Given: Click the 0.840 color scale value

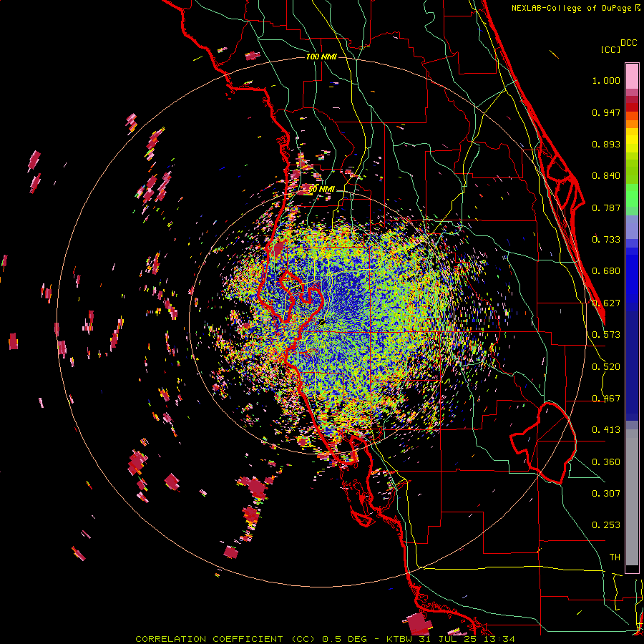Looking at the screenshot, I should pos(606,176).
